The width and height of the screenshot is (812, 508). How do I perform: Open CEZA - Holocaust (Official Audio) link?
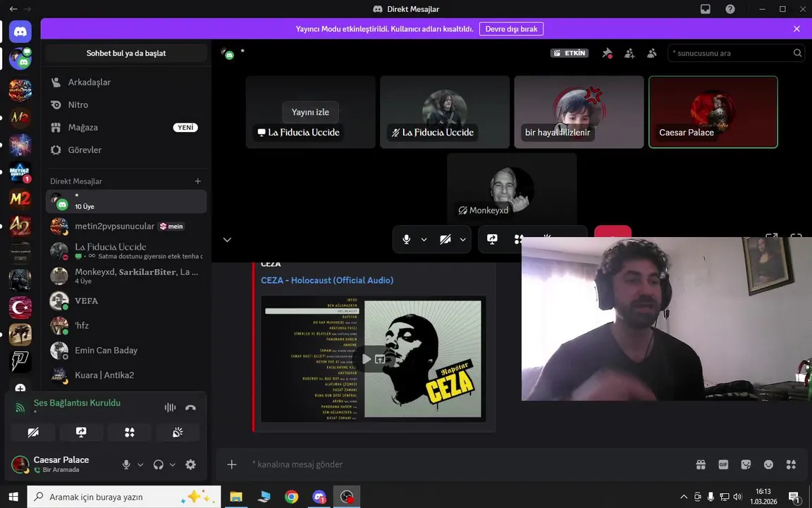(327, 280)
